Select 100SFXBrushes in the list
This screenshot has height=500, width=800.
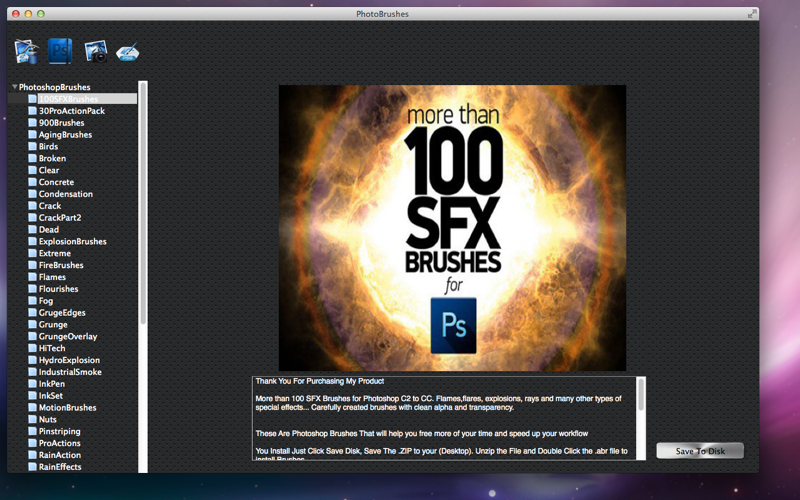tap(68, 99)
